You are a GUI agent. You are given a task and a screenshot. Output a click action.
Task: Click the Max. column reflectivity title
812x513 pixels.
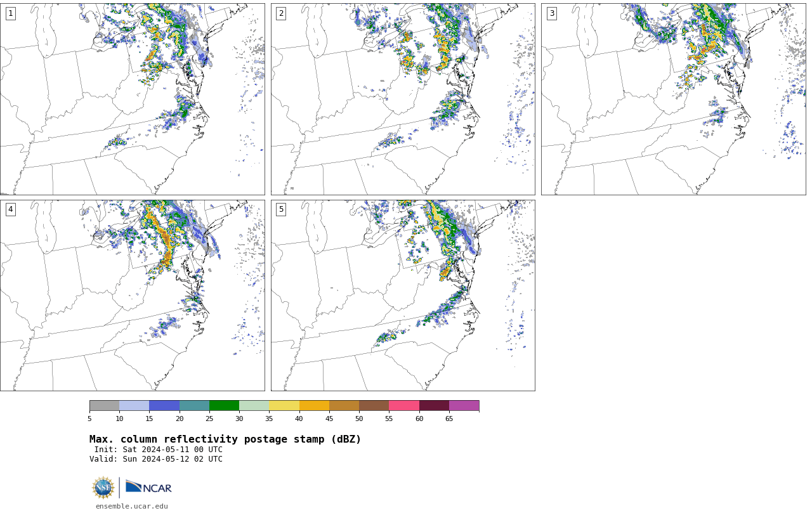tap(225, 439)
